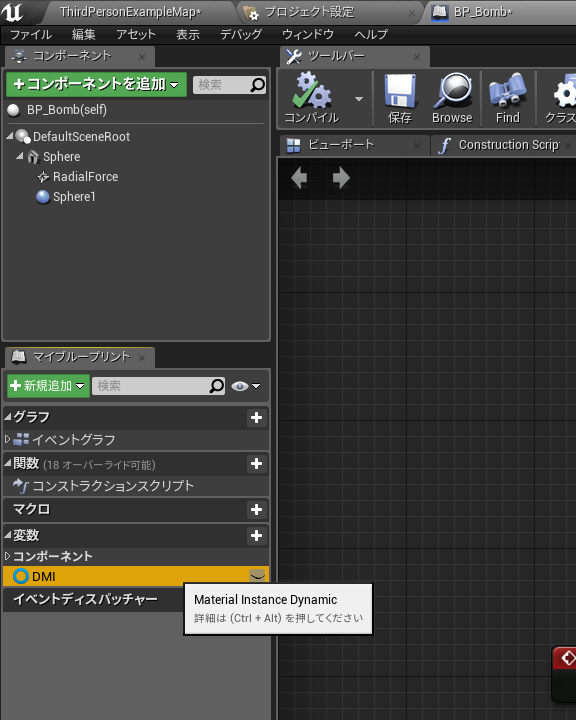This screenshot has height=720, width=576.
Task: Expand the Event Graph (イベントグラフ) row
Action: 8,439
